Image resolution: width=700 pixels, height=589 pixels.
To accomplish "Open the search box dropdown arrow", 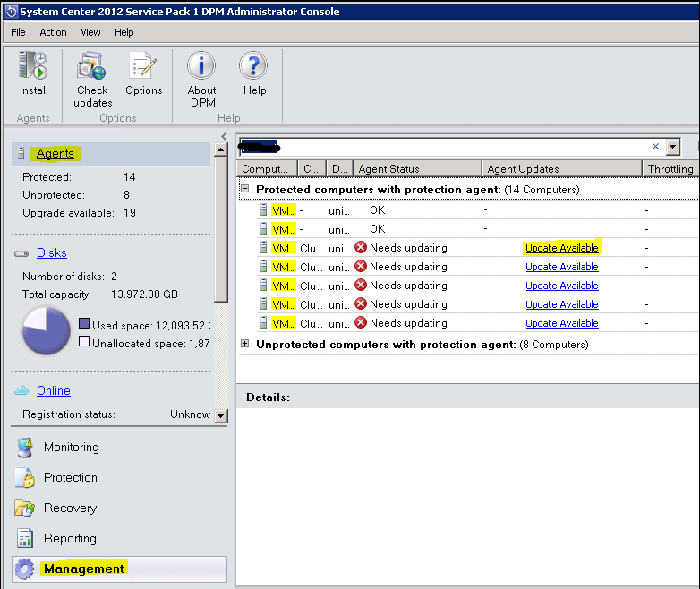I will click(673, 147).
